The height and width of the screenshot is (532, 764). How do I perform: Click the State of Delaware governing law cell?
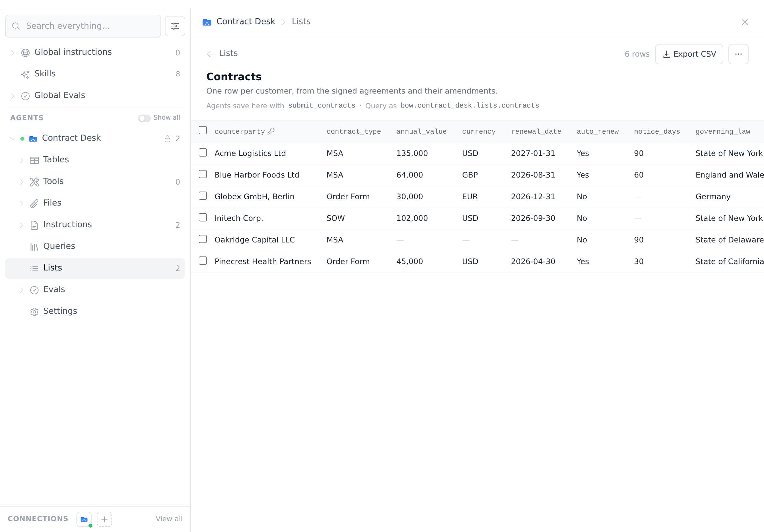tap(729, 240)
